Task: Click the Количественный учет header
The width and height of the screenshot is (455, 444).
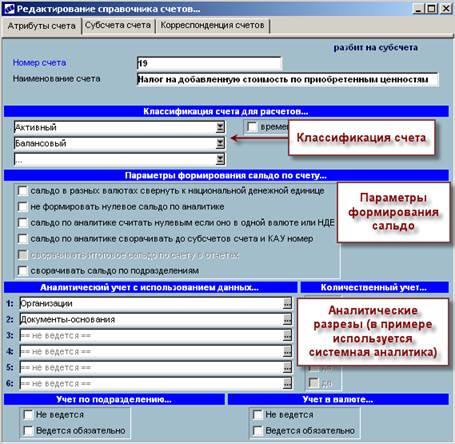Action: 374,287
